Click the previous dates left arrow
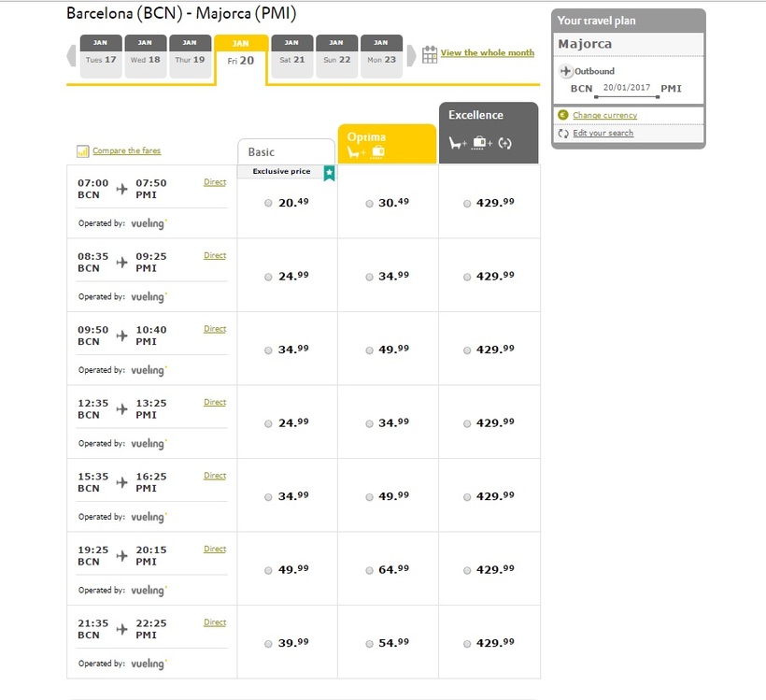766x700 pixels. tap(71, 55)
